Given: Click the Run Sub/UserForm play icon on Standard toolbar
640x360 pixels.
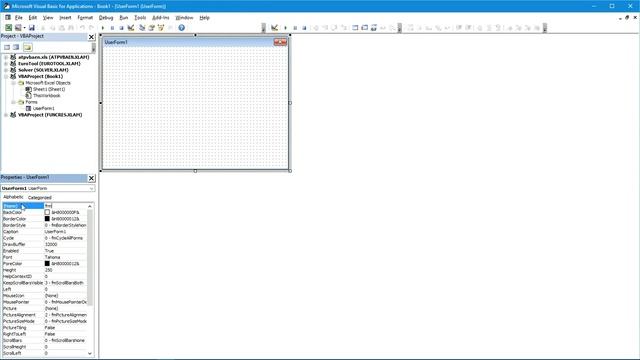Looking at the screenshot, I should [x=103, y=28].
